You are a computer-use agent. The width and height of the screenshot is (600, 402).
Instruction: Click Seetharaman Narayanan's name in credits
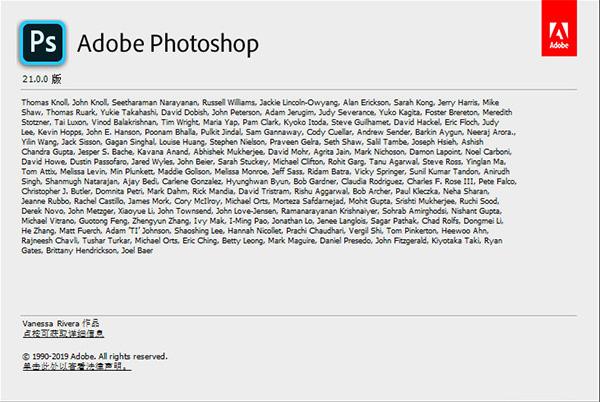pyautogui.click(x=155, y=102)
